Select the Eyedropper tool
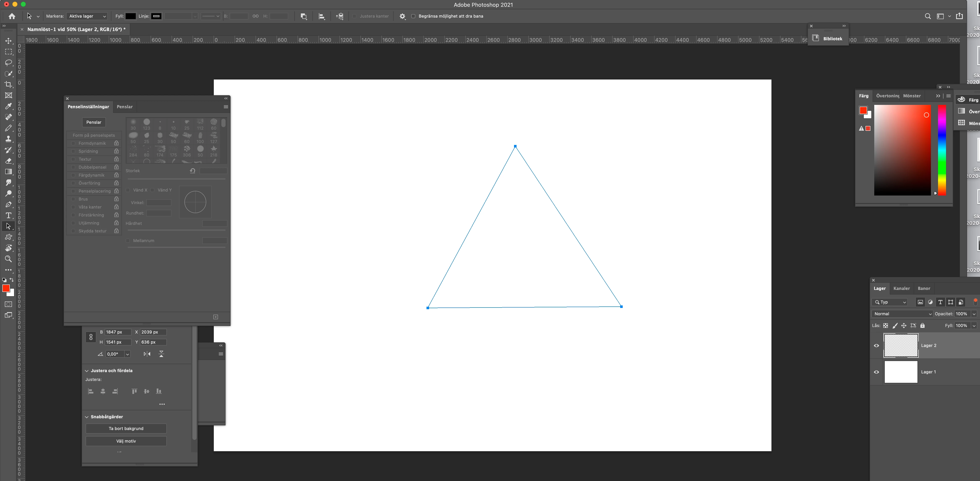The width and height of the screenshot is (980, 481). point(8,106)
